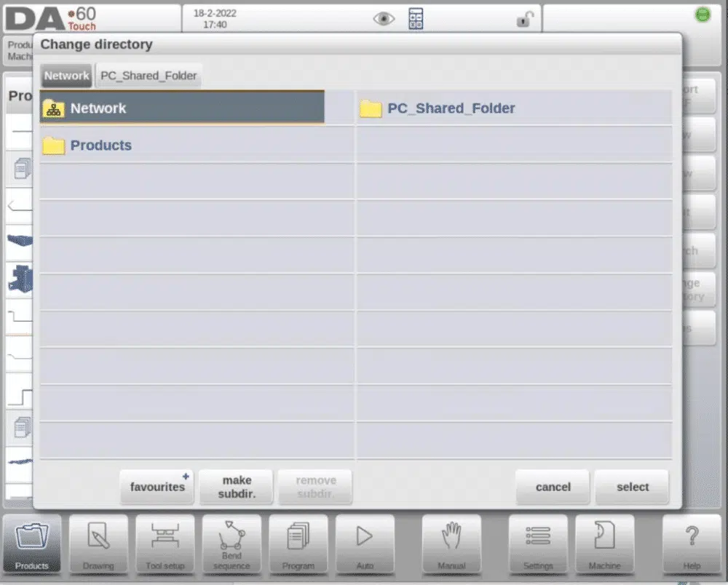Click the green status indicator
The width and height of the screenshot is (728, 585).
pos(703,15)
